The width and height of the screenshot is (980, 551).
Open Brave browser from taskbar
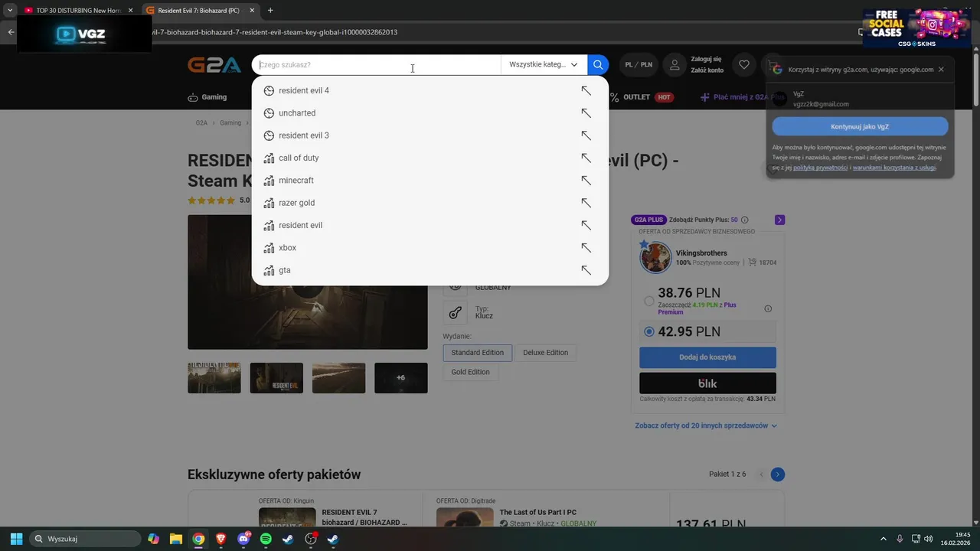click(x=221, y=539)
